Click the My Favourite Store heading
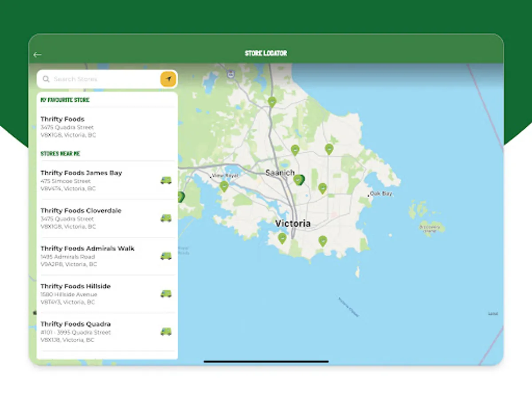 pyautogui.click(x=65, y=100)
